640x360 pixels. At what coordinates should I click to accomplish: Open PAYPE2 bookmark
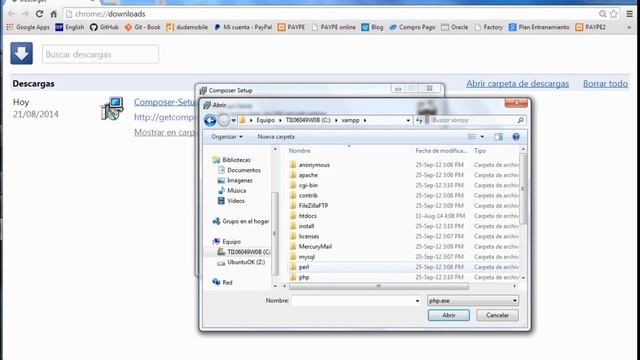pos(591,27)
